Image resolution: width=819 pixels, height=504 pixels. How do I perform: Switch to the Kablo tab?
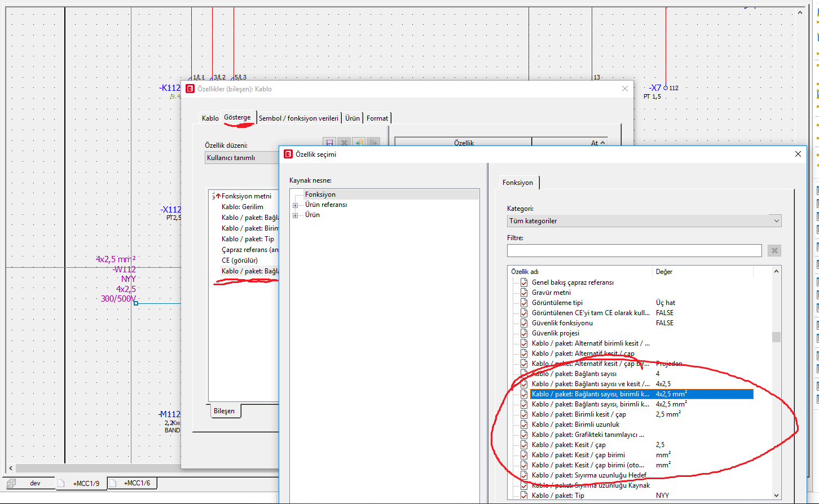210,118
